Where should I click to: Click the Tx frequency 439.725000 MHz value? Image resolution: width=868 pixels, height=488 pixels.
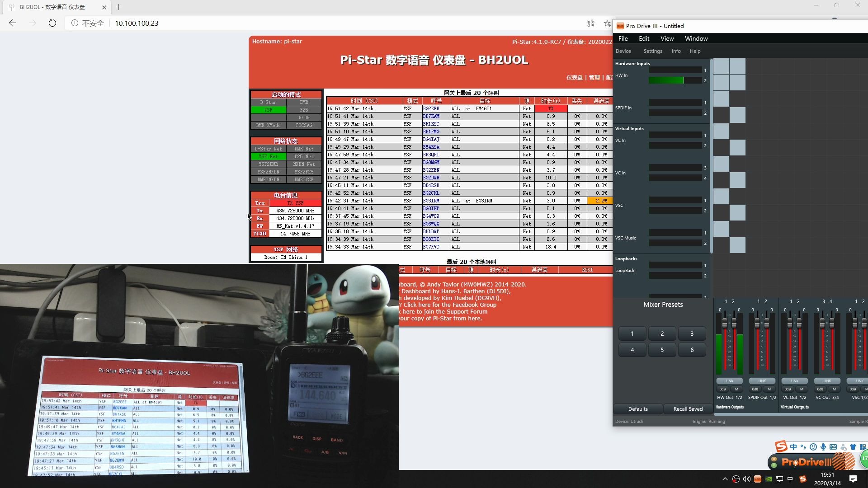[x=295, y=211]
